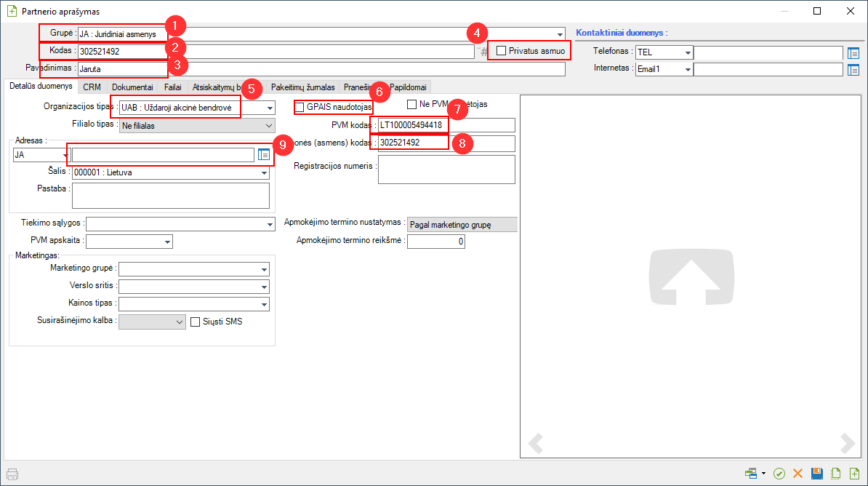Click the blue floppy disk save icon
Screen dimensions: 868x486
(x=817, y=474)
